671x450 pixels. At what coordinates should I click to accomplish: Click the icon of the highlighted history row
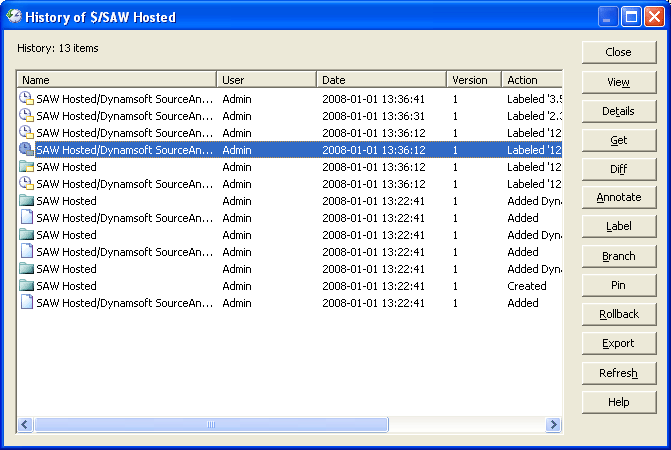[26, 150]
